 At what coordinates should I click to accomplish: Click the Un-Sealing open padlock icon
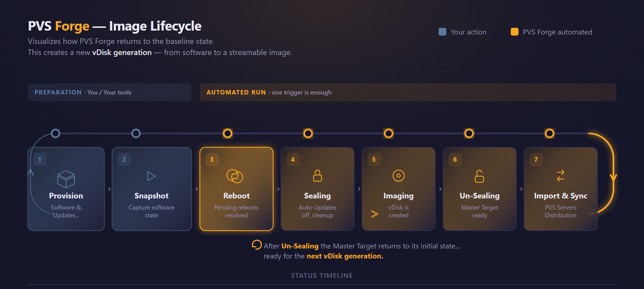click(479, 176)
